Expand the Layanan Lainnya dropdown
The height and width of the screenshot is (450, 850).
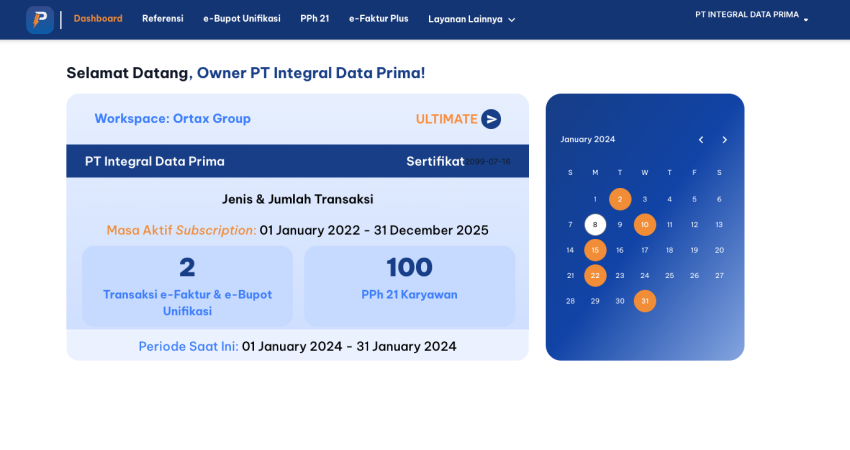pos(471,19)
